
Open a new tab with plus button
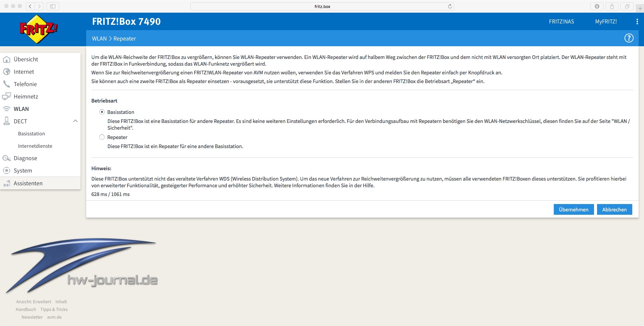coord(640,8)
